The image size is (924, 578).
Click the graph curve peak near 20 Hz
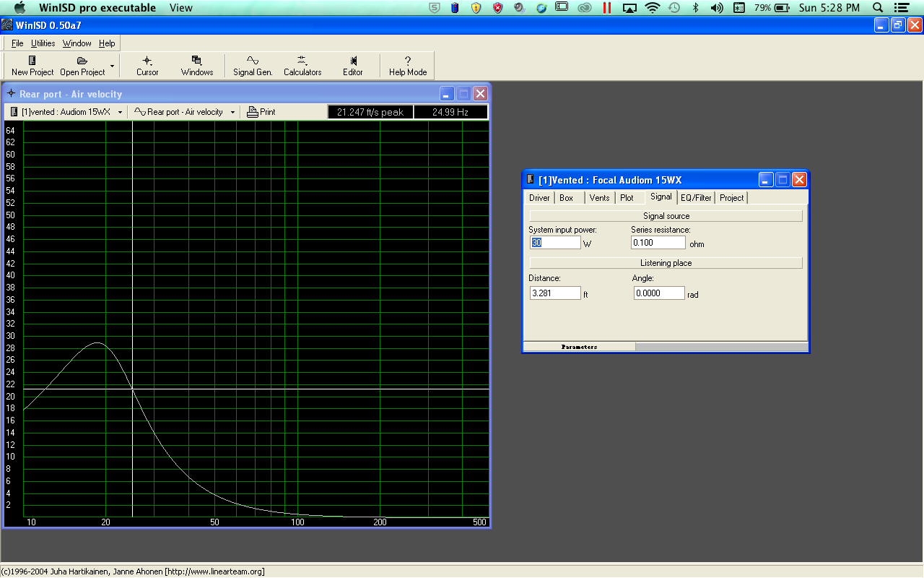pos(97,342)
